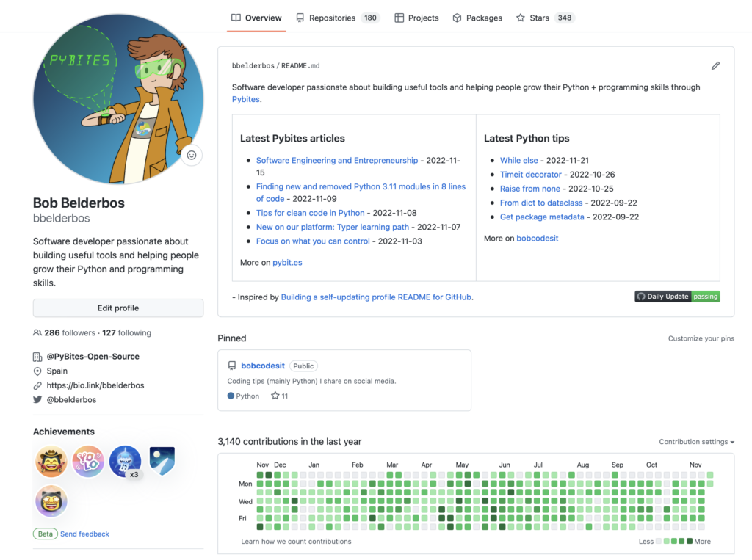Click the smiley set-status icon on avatar
The width and height of the screenshot is (752, 560).
pyautogui.click(x=192, y=156)
